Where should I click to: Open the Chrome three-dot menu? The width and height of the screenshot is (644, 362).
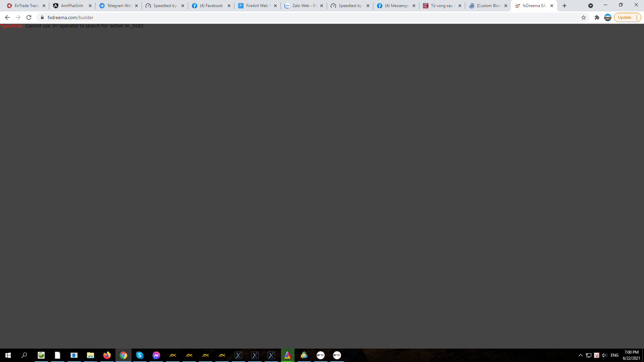click(x=637, y=17)
